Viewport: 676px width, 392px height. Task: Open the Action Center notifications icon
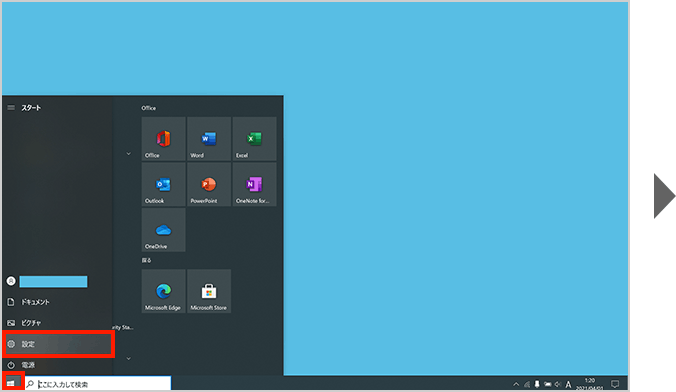point(615,384)
